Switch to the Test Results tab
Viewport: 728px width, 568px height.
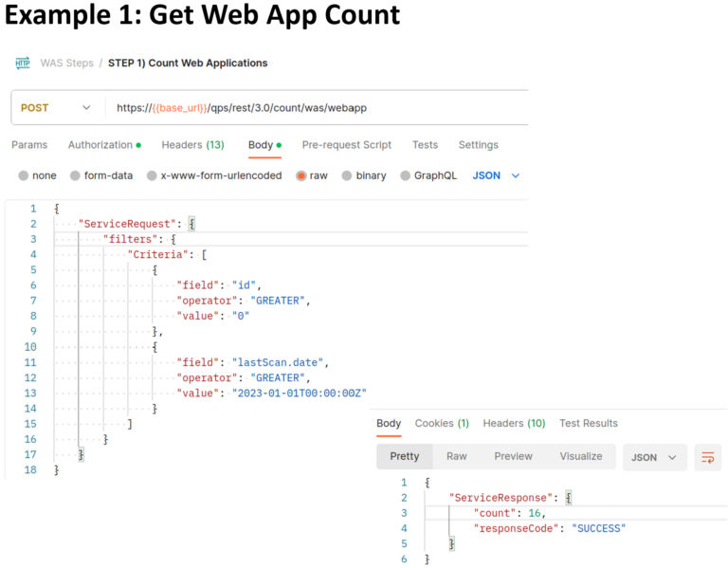point(588,423)
